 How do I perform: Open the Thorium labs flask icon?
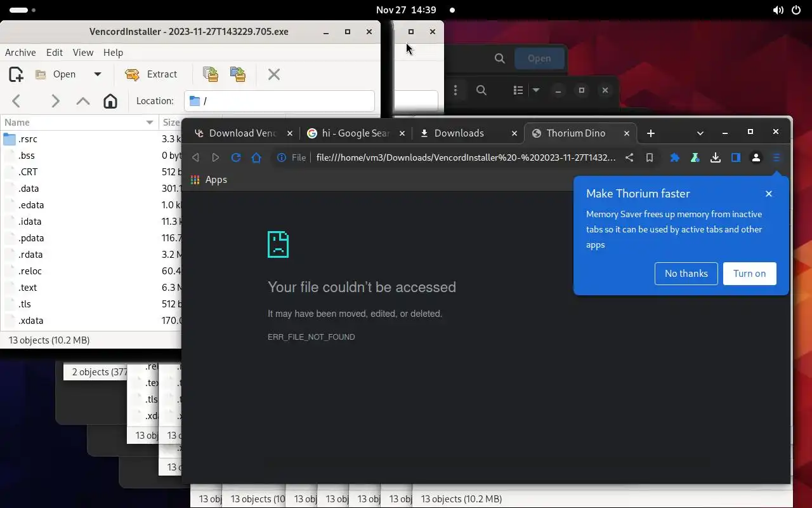coord(695,157)
